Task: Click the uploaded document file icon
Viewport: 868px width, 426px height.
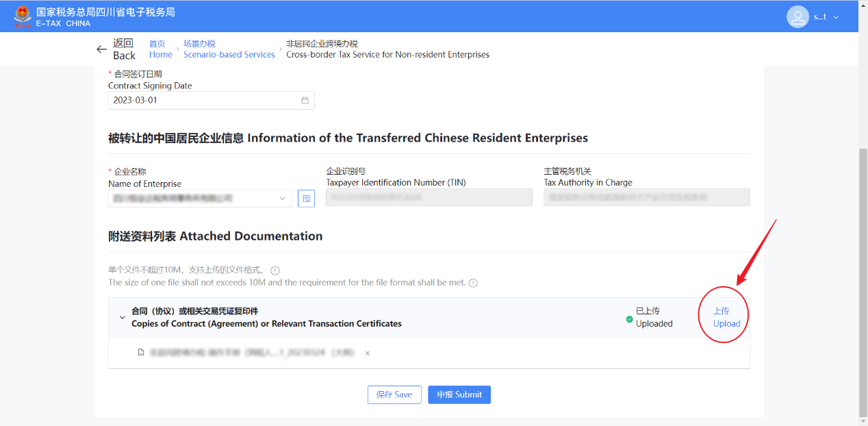Action: [x=141, y=353]
